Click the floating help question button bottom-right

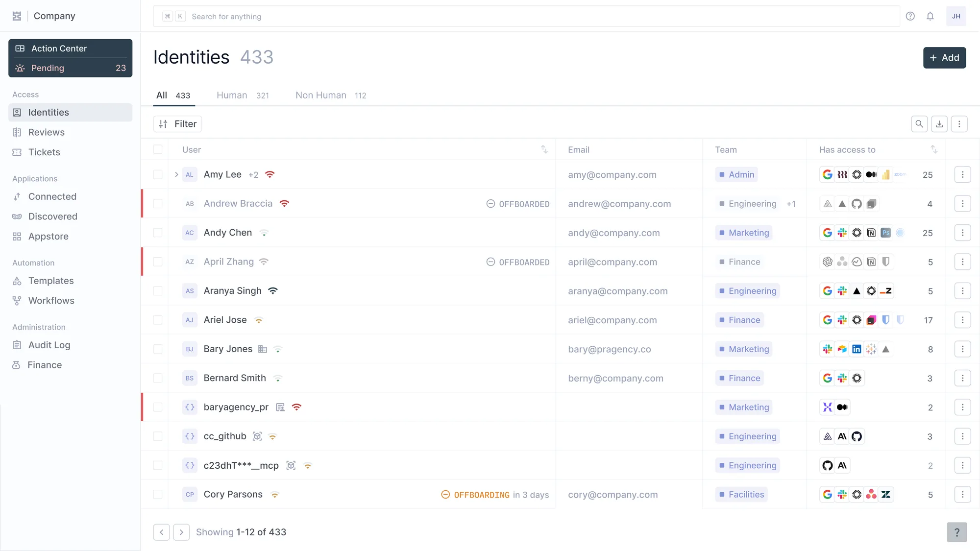(957, 532)
